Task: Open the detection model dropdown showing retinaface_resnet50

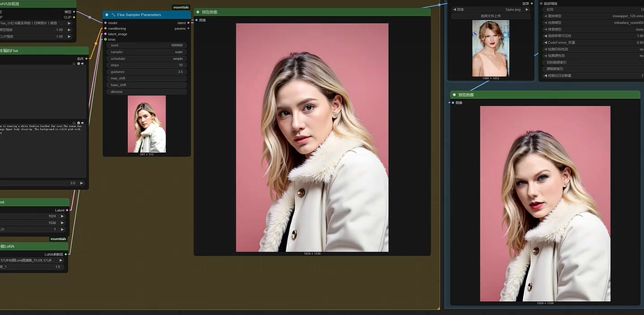Action: 594,22
